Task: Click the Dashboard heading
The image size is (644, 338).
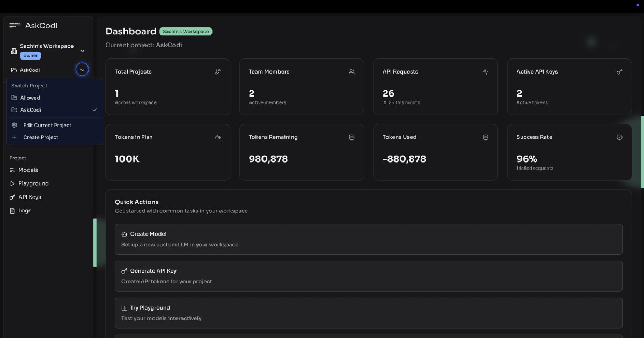Action: coord(131,32)
